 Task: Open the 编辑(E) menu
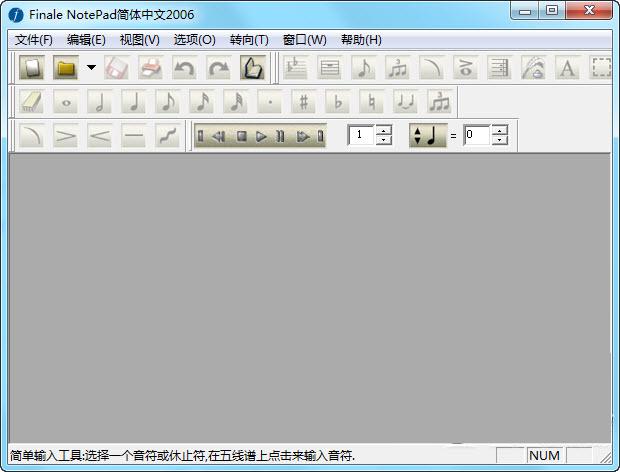pos(86,40)
